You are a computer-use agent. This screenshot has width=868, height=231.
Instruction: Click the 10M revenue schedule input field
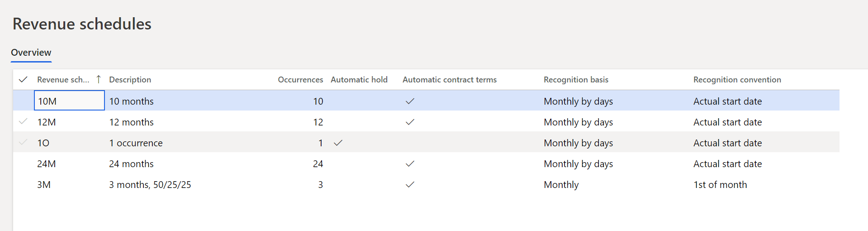(69, 101)
